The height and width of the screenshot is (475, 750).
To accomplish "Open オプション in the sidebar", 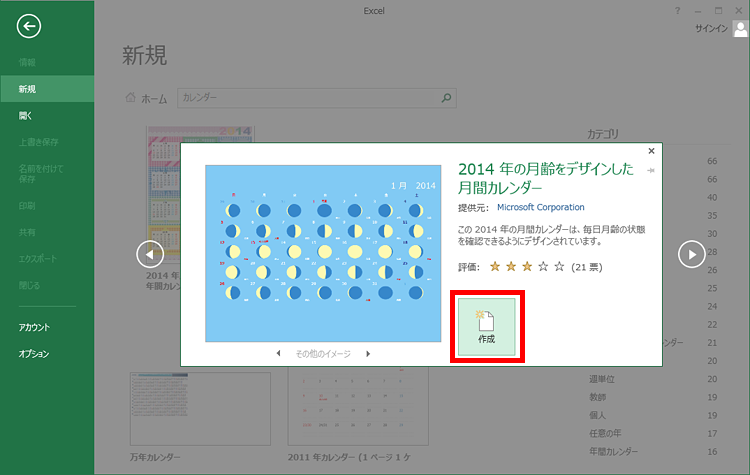I will coord(34,353).
